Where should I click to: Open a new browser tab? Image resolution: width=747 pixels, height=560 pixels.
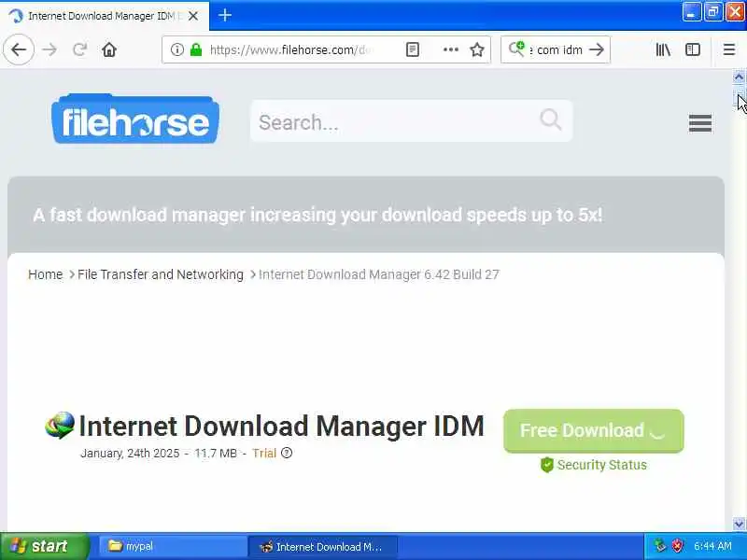click(x=225, y=15)
